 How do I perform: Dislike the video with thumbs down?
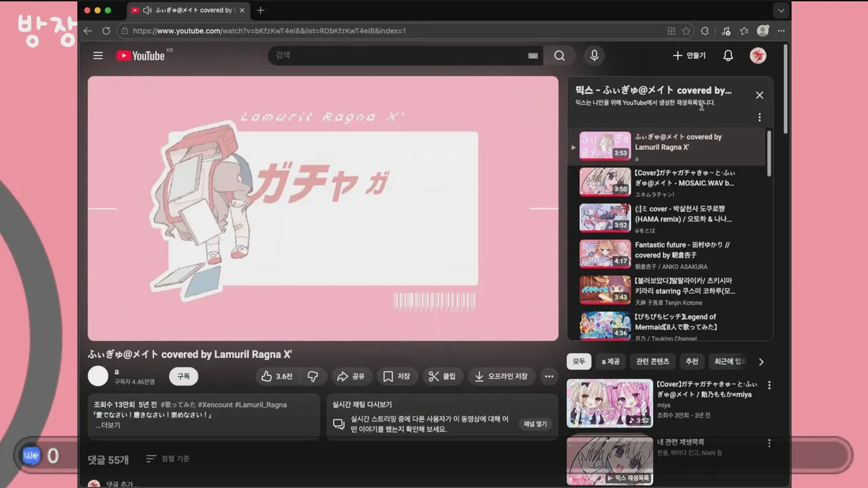tap(313, 376)
